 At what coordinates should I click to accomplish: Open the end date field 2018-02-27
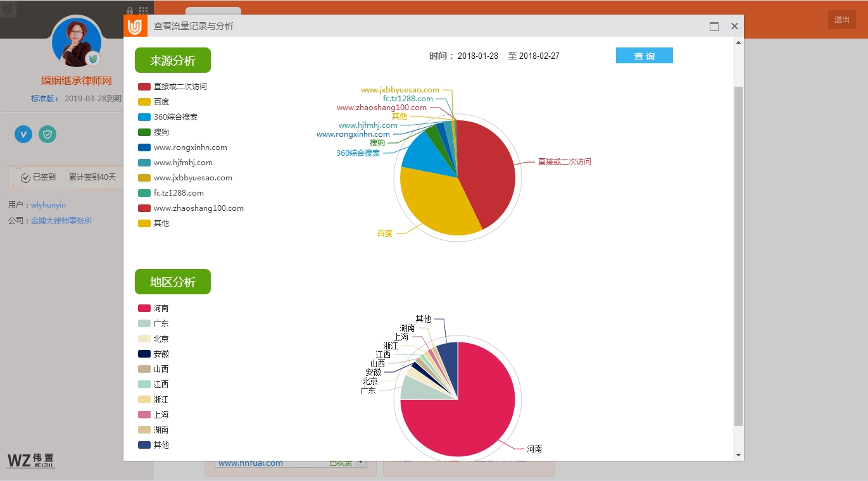pos(539,56)
